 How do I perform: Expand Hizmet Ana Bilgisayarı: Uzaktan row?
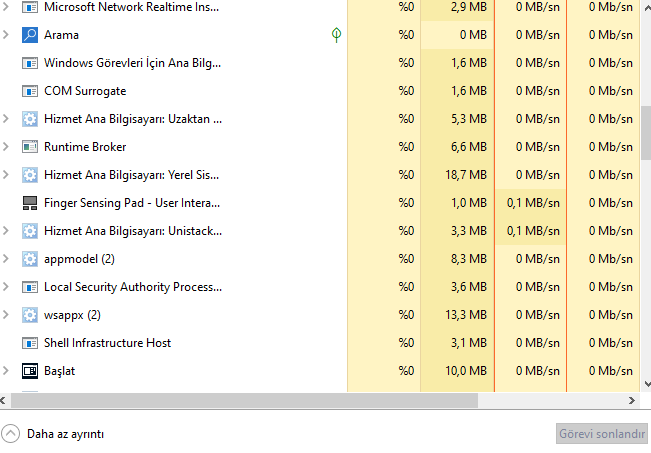tap(6, 119)
